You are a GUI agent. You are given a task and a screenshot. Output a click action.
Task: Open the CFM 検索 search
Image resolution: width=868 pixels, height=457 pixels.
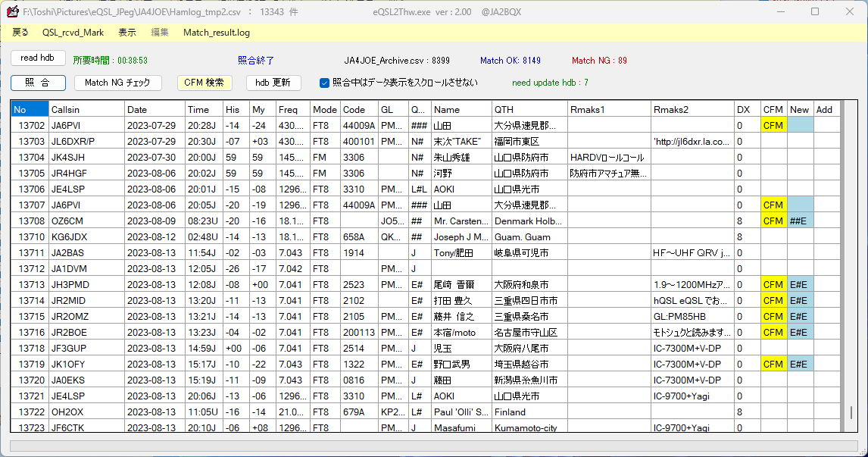(205, 83)
